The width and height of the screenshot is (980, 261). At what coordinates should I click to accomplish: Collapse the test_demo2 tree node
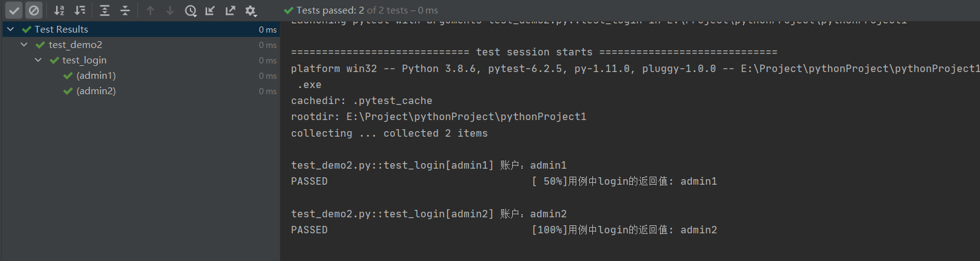point(24,44)
